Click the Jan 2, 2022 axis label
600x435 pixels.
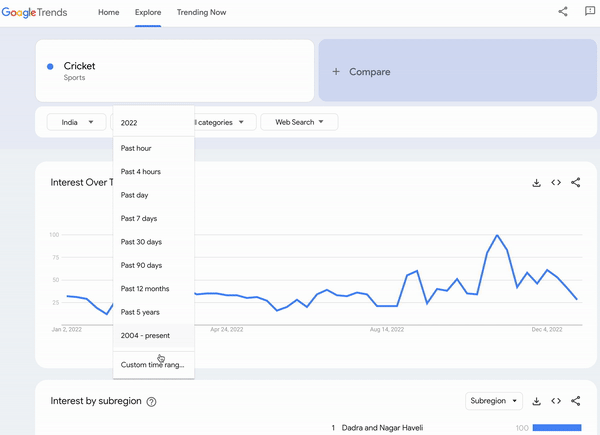pyautogui.click(x=67, y=329)
